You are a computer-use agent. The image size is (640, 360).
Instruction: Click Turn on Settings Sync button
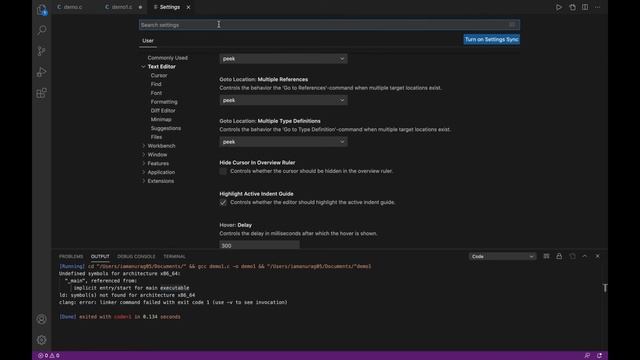(491, 40)
